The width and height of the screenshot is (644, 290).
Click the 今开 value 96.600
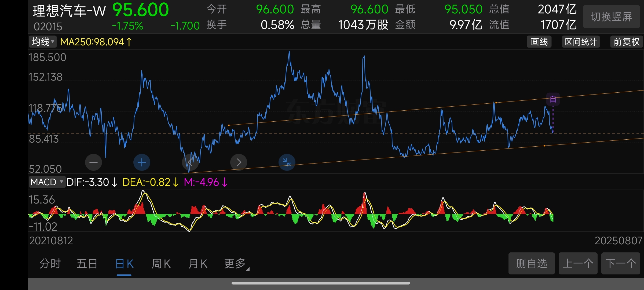coord(275,9)
